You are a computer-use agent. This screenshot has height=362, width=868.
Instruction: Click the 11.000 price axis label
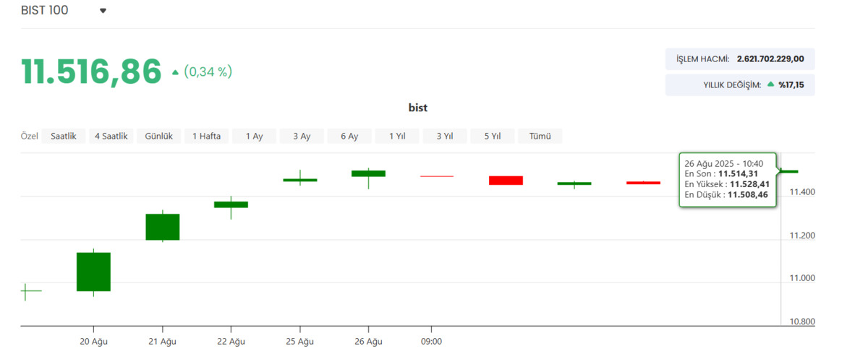point(802,278)
